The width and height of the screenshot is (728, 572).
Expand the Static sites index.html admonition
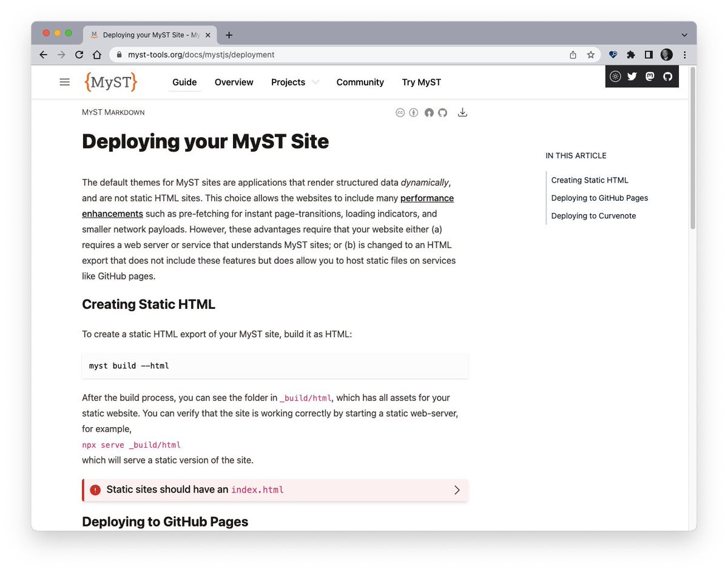coord(457,490)
